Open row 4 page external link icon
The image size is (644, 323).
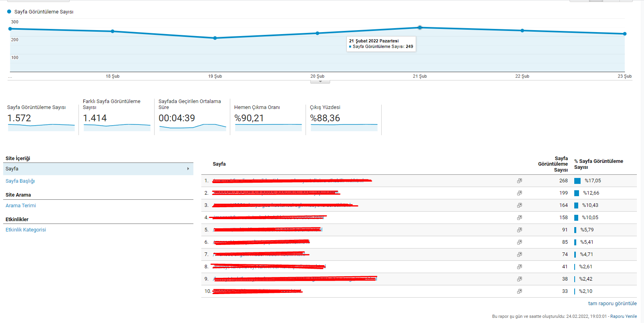[x=519, y=218]
